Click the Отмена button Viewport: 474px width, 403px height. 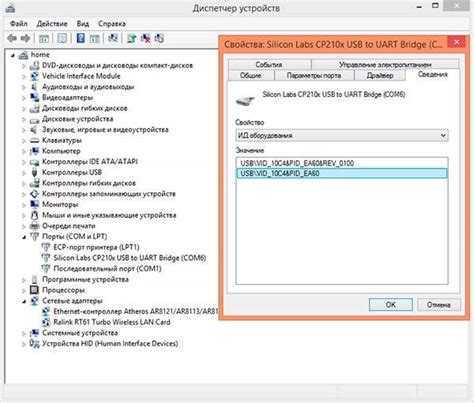[439, 305]
